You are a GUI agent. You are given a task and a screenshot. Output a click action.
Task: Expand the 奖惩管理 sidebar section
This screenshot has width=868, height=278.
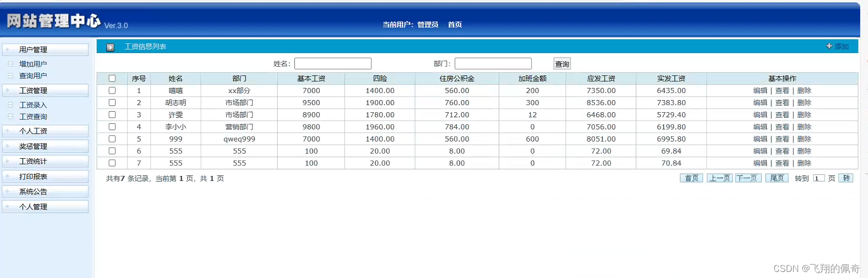46,146
